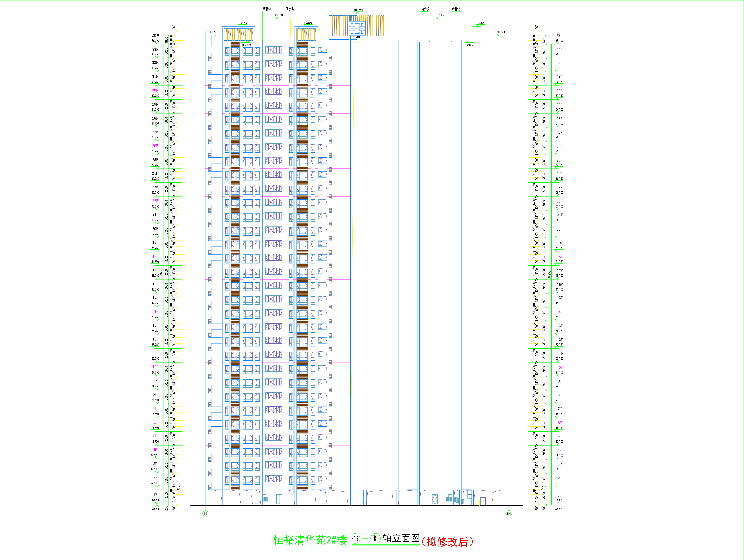
Task: Click the left-side 48.750 elevation value
Action: click(155, 276)
